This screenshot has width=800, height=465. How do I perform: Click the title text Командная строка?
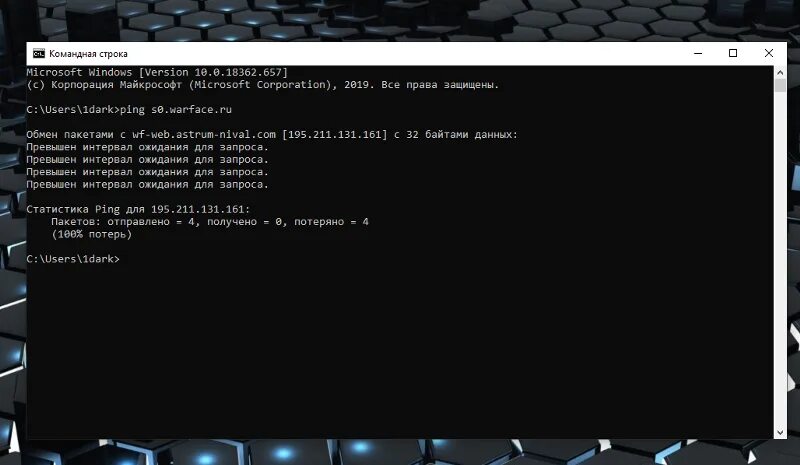[x=88, y=54]
